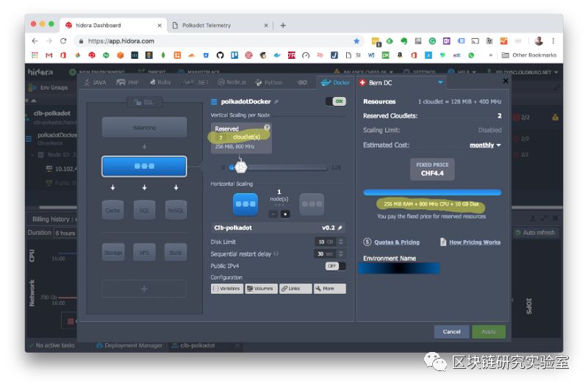Increase node count with plus button
Viewport: 588px width, 388px height.
coord(285,214)
